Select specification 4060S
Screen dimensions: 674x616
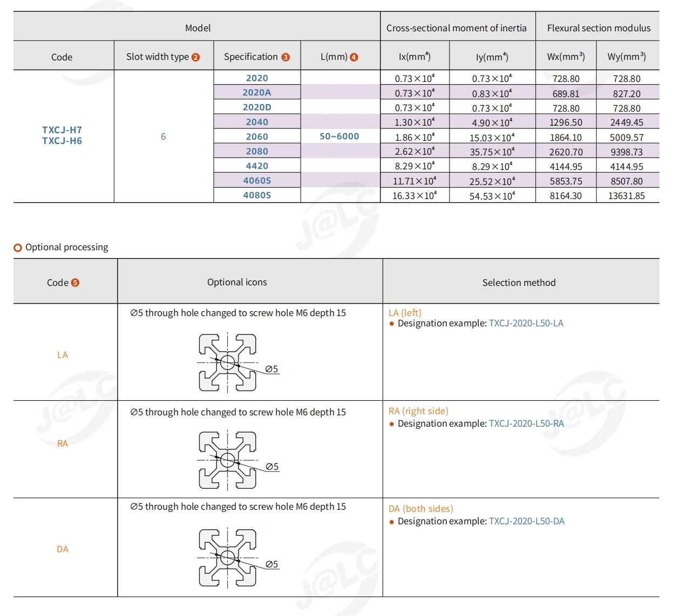pyautogui.click(x=257, y=181)
